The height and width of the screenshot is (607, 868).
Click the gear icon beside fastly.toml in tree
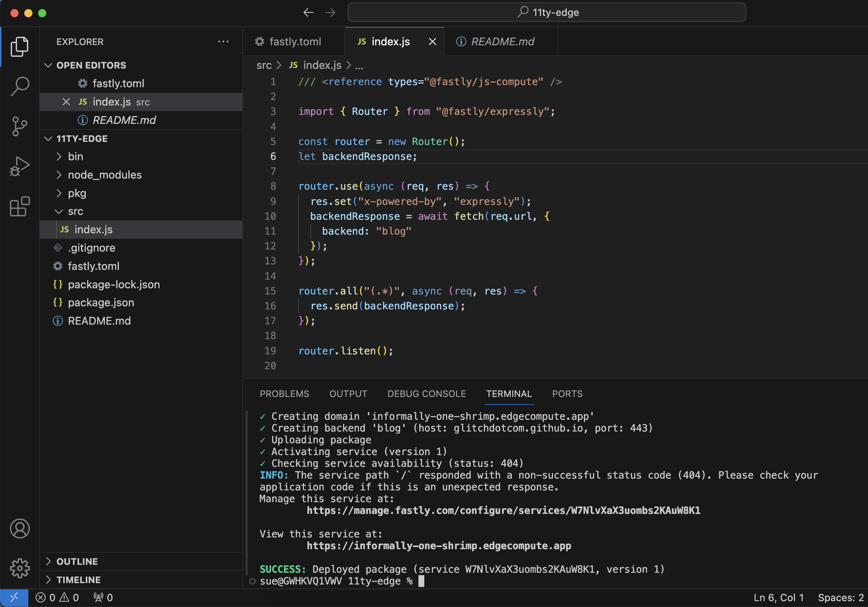(57, 266)
